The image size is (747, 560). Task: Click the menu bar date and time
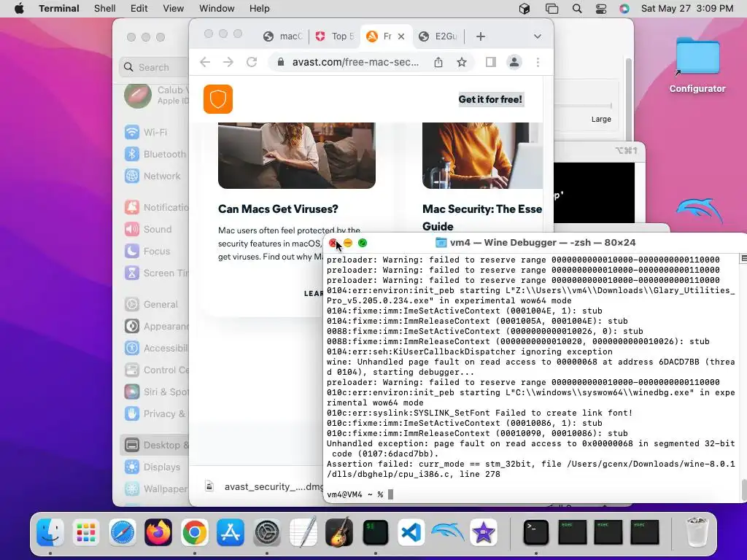[x=687, y=9]
